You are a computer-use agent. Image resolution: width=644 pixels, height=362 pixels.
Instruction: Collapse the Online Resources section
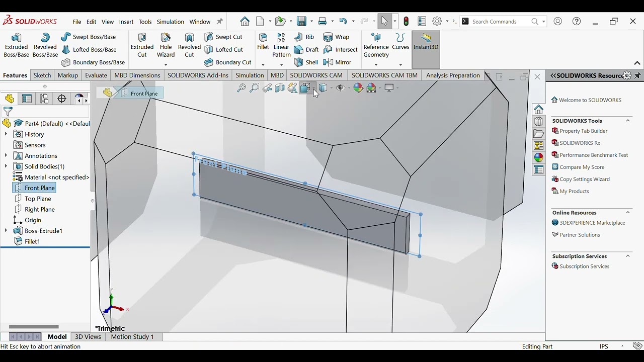coord(628,213)
